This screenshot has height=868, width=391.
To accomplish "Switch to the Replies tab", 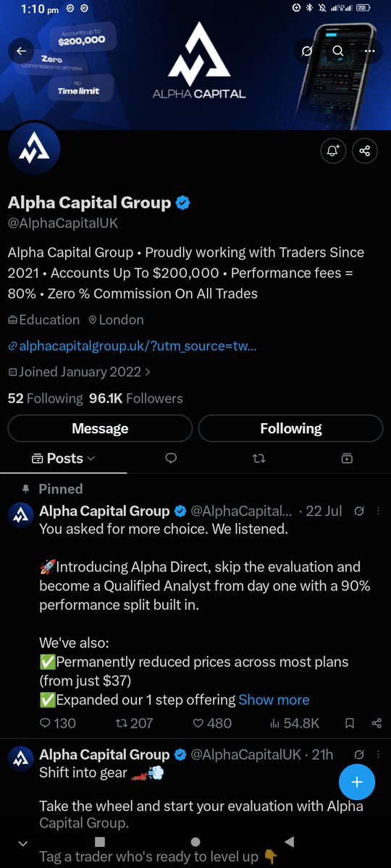I will (172, 458).
